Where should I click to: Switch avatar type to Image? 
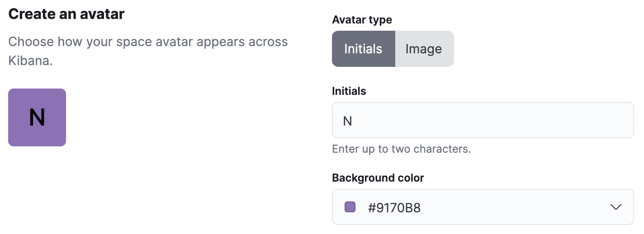424,49
